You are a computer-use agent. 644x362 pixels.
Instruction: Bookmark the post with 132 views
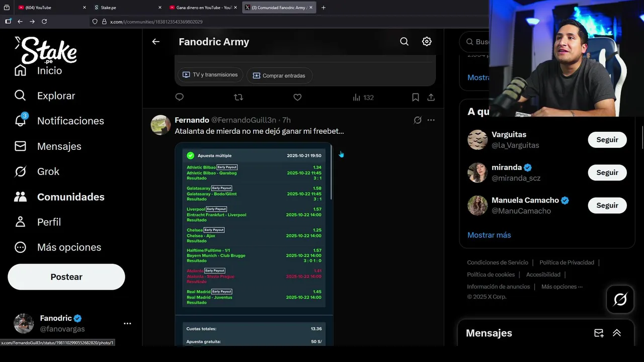tap(416, 97)
